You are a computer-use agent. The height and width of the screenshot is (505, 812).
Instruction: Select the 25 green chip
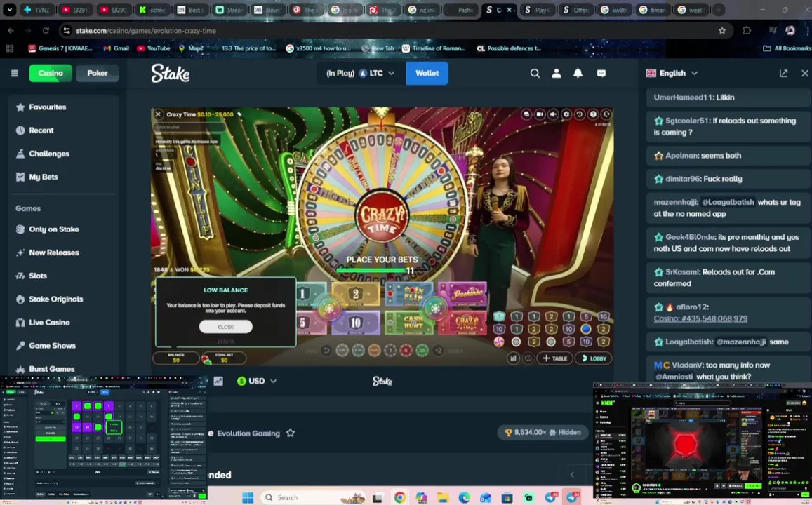(422, 351)
